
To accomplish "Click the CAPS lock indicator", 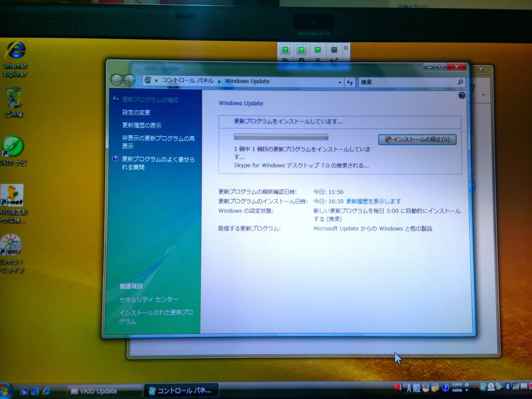I will [457, 385].
